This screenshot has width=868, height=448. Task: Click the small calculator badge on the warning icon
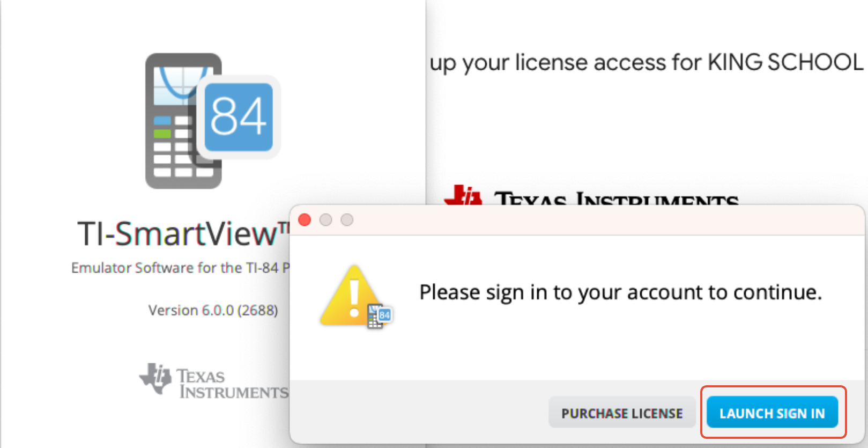coord(380,316)
